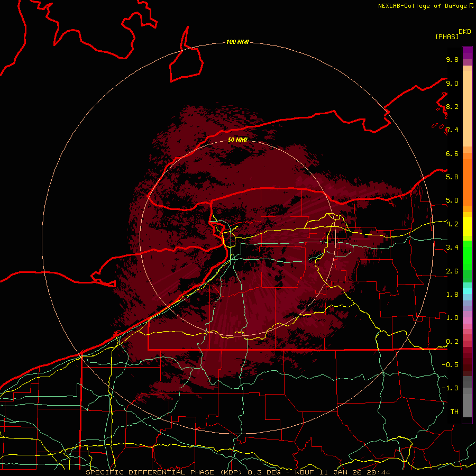Click the 0.3 DEG elevation text
Image resolution: width=476 pixels, height=476 pixels.
264,472
